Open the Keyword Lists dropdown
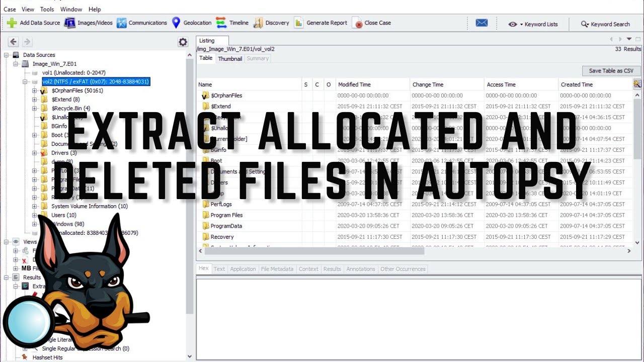The height and width of the screenshot is (362, 644). (x=533, y=24)
